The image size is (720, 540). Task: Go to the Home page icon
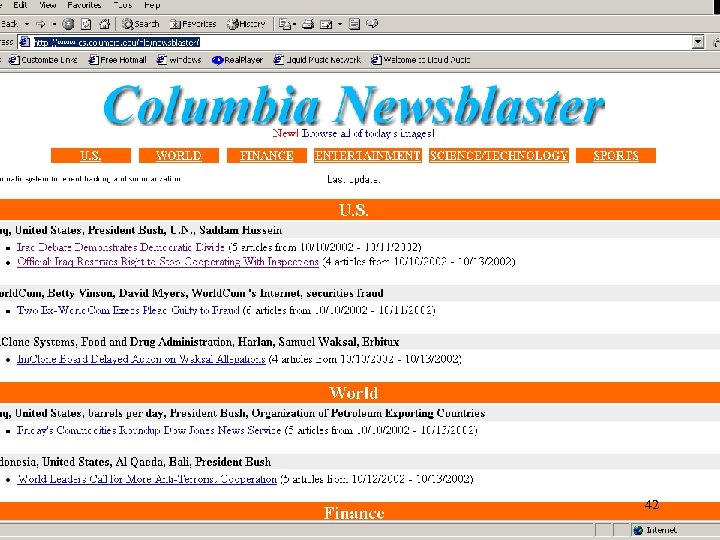point(105,24)
